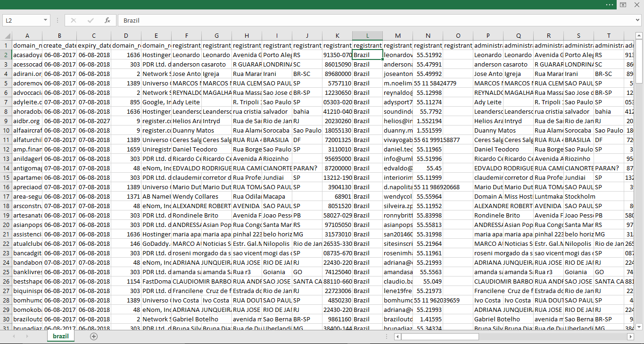Image resolution: width=644 pixels, height=344 pixels.
Task: Click the active cell L2 'Brazil'
Action: click(x=367, y=55)
